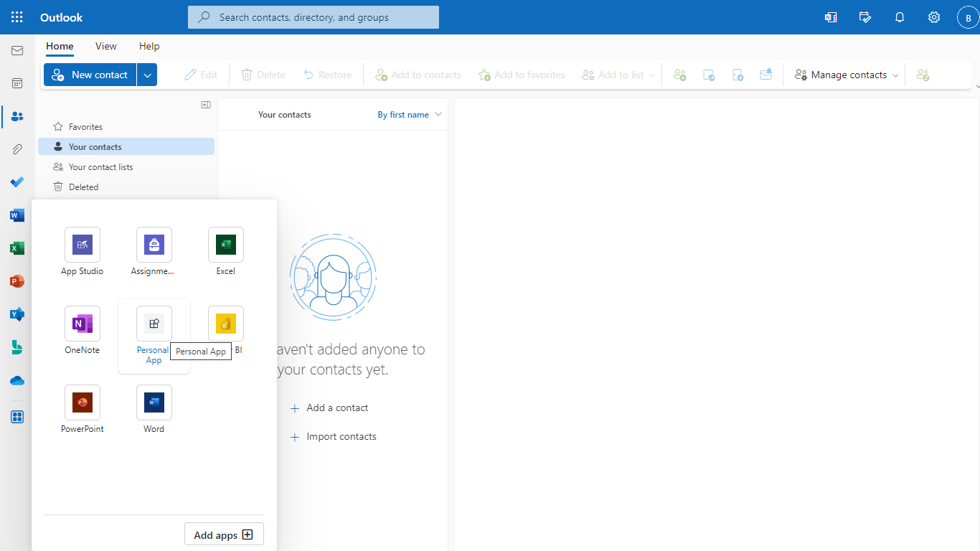Click the Add apps button

224,534
